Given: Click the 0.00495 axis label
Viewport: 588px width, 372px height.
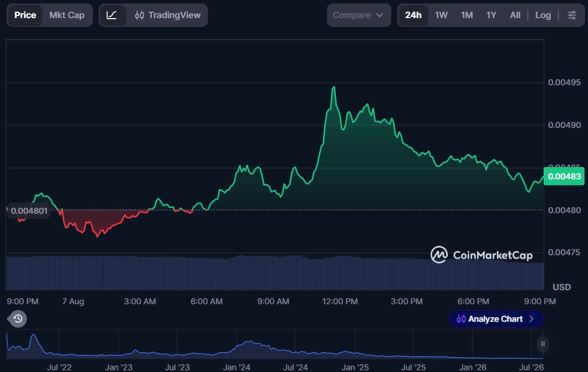Looking at the screenshot, I should (x=565, y=82).
